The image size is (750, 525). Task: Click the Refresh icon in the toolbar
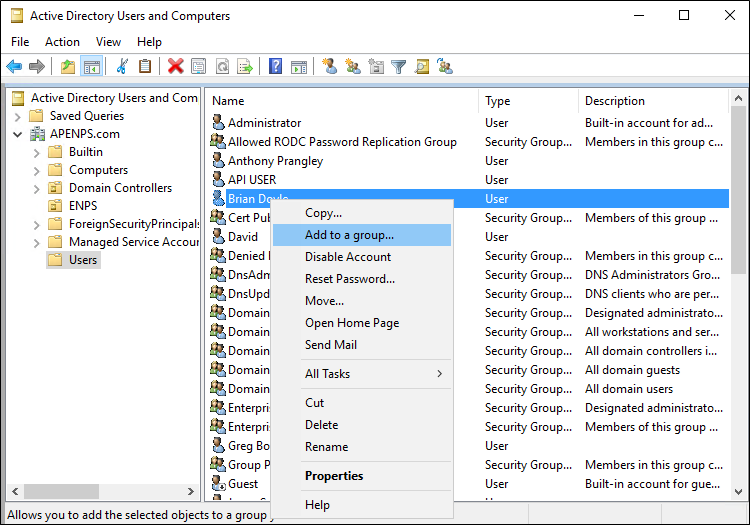click(x=222, y=66)
